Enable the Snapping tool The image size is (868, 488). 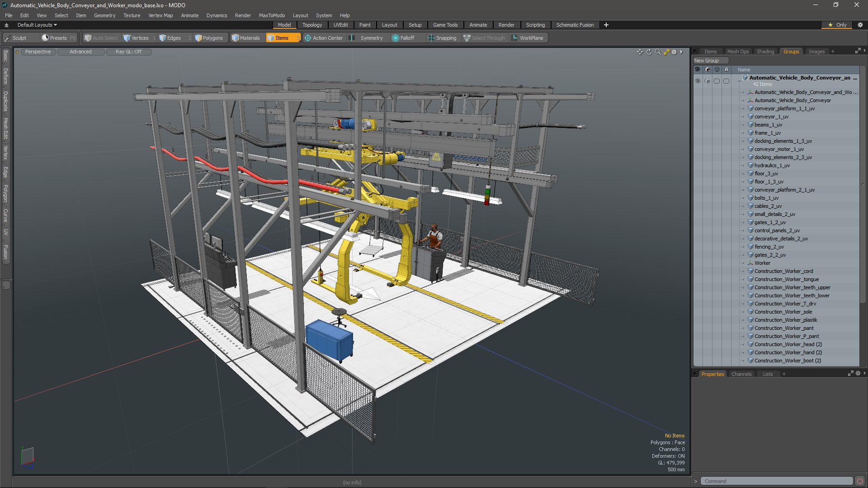tap(442, 38)
